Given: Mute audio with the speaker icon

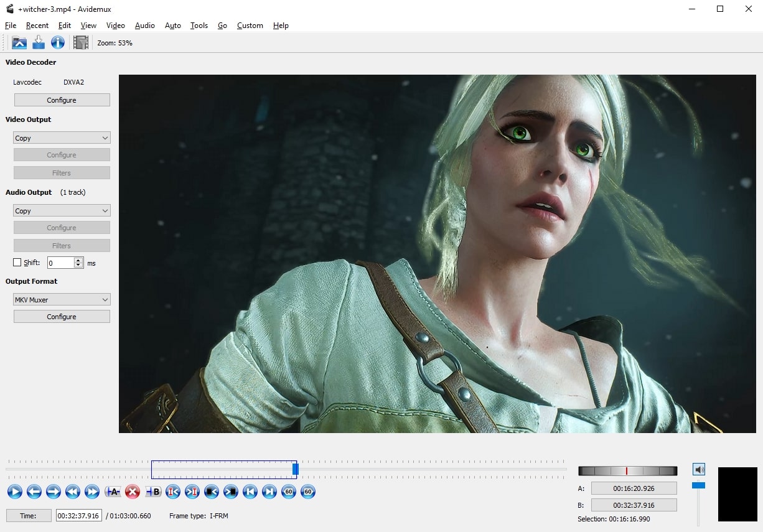Looking at the screenshot, I should (699, 469).
